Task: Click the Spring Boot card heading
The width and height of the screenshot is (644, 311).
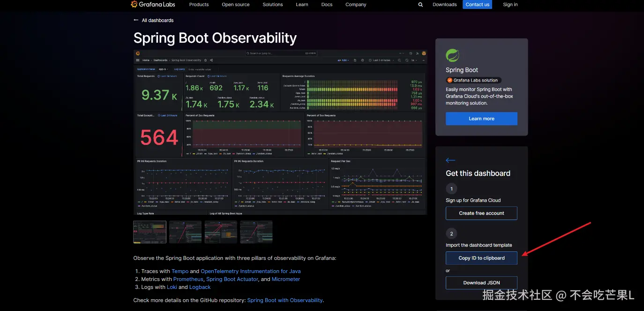Action: point(462,70)
